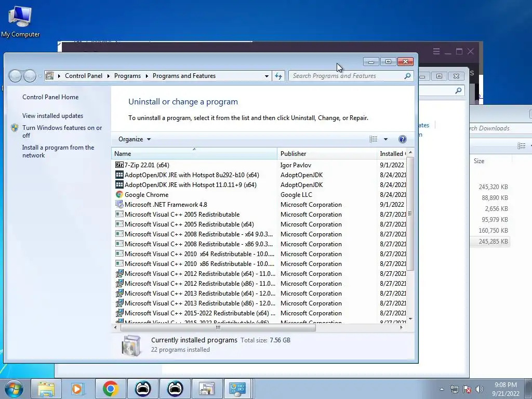Open Windows Explorer from the taskbar
This screenshot has width=532, height=399.
(46, 389)
